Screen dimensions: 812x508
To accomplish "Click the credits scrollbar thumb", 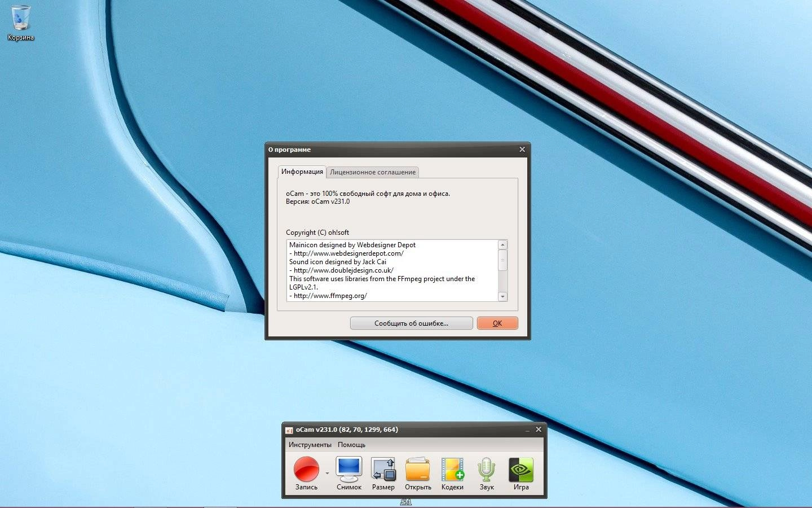I will (x=503, y=260).
